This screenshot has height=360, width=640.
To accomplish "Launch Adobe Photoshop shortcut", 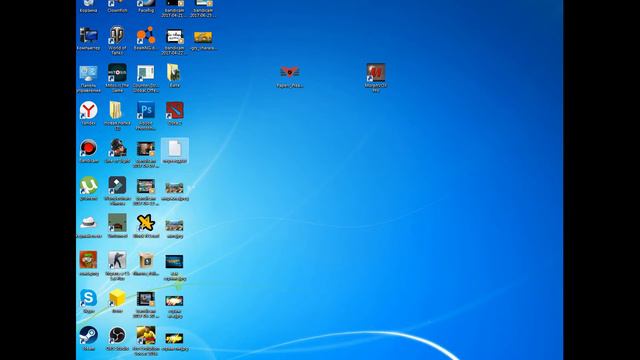I will click(146, 111).
